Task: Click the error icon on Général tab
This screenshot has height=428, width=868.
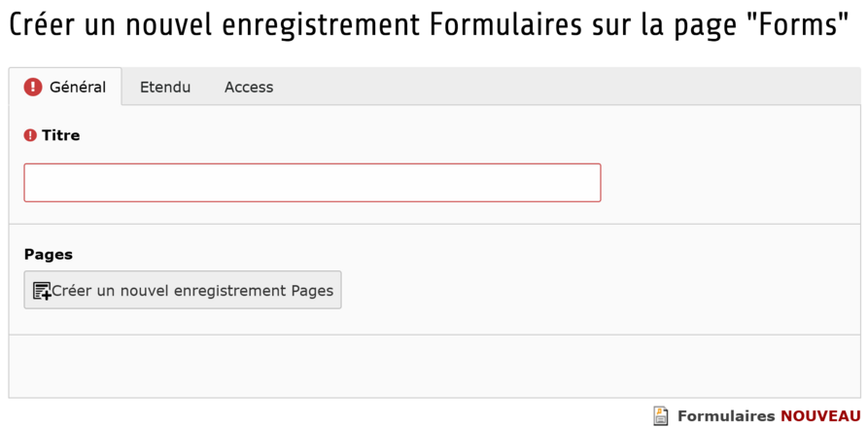Action: (x=33, y=87)
